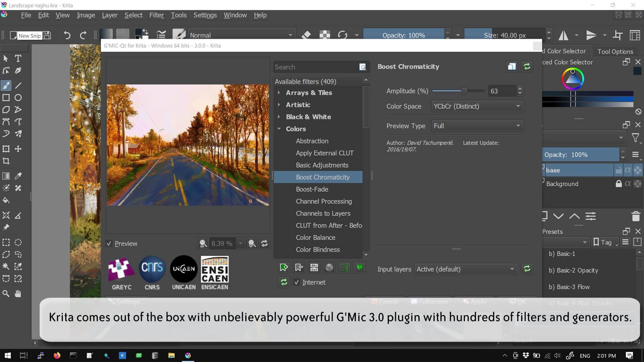This screenshot has width=644, height=362.
Task: Click the refresh filters icon in G'MIC
Action: 283,282
